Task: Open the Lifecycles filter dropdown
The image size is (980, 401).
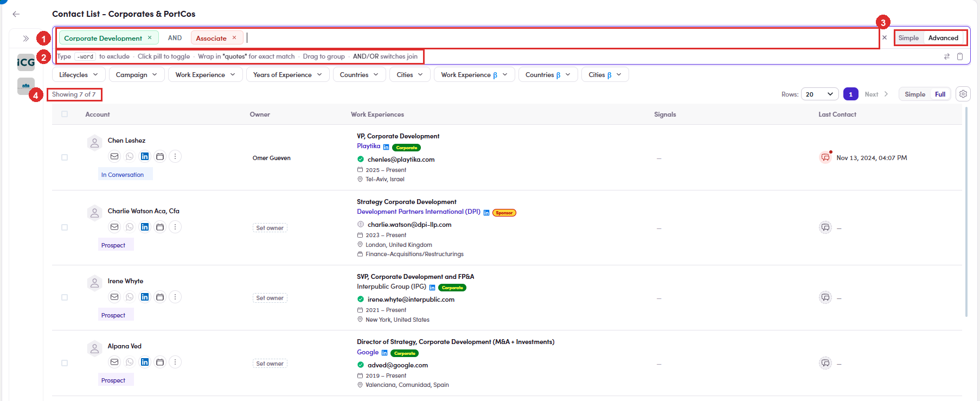Action: coord(79,75)
